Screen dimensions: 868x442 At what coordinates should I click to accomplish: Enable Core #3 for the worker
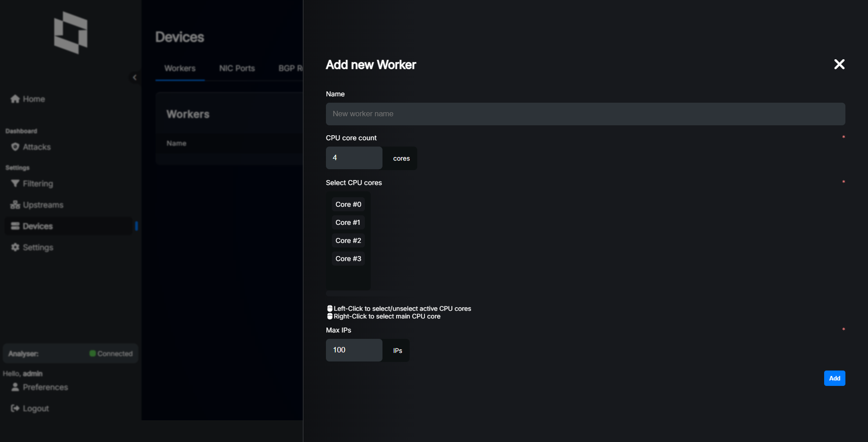coord(348,258)
